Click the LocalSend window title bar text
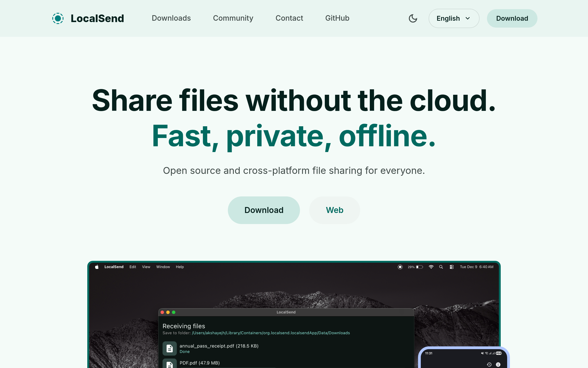The image size is (588, 368). [x=286, y=312]
